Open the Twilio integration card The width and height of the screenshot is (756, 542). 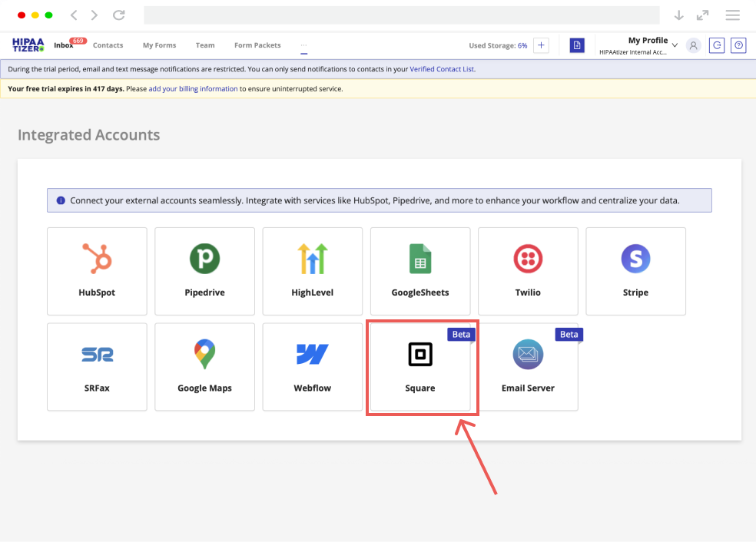pos(528,271)
